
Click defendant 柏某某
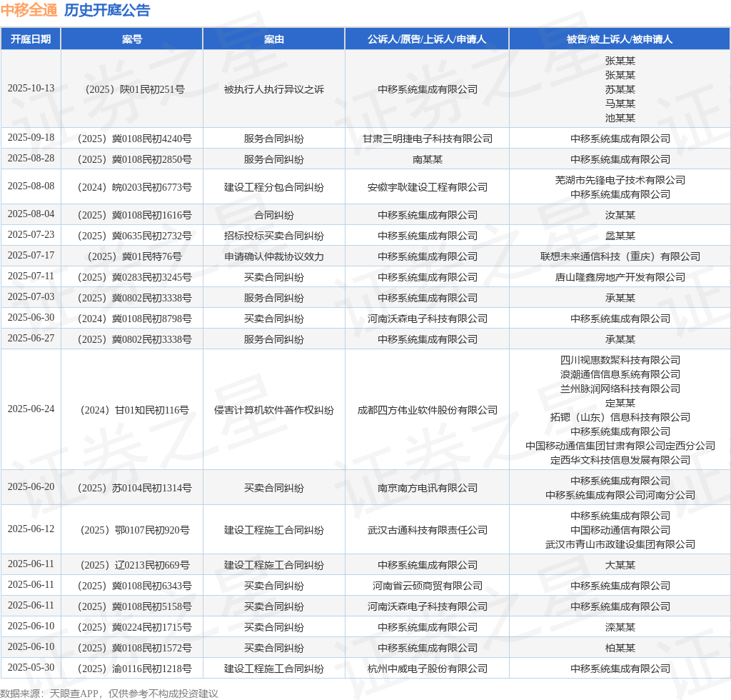[x=620, y=649]
